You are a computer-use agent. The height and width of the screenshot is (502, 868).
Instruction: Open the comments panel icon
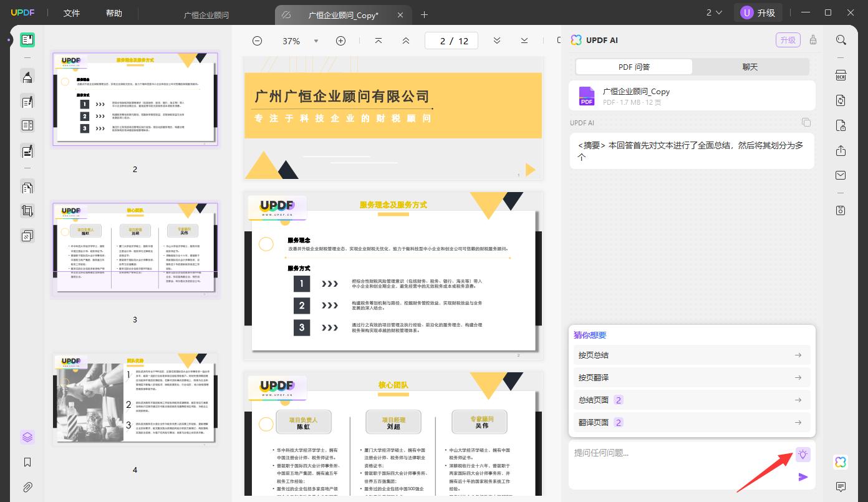point(841,487)
